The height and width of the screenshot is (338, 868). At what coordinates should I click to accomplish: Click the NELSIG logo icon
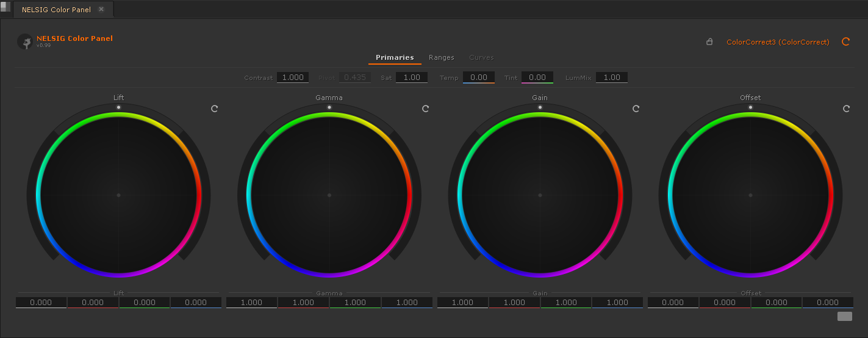coord(25,41)
